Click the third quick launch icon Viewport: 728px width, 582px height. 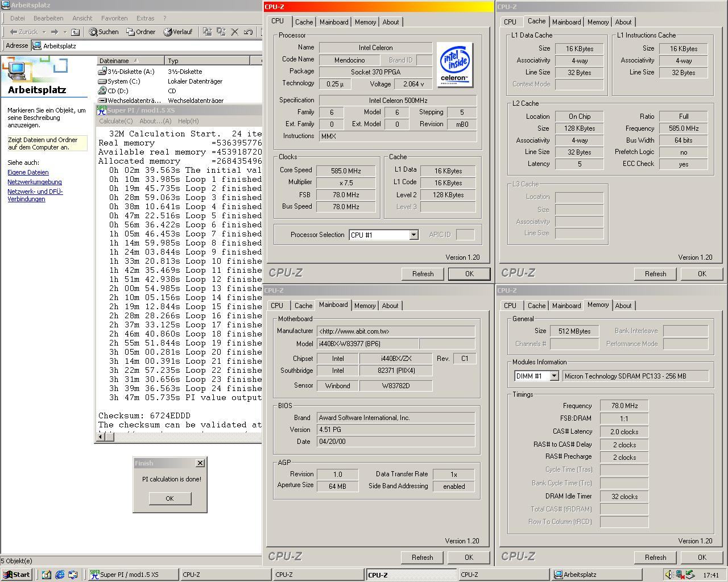click(x=73, y=575)
